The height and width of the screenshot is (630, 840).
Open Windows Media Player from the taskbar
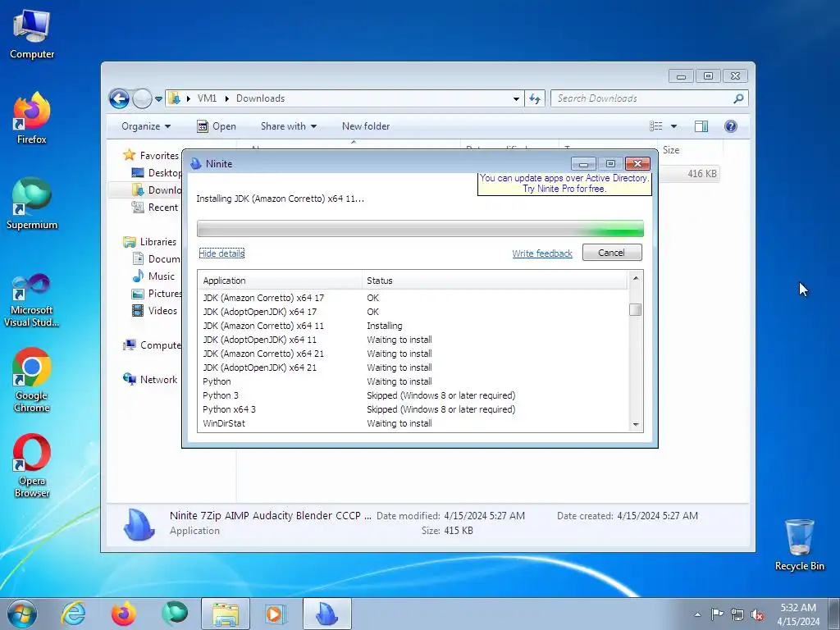click(x=276, y=614)
